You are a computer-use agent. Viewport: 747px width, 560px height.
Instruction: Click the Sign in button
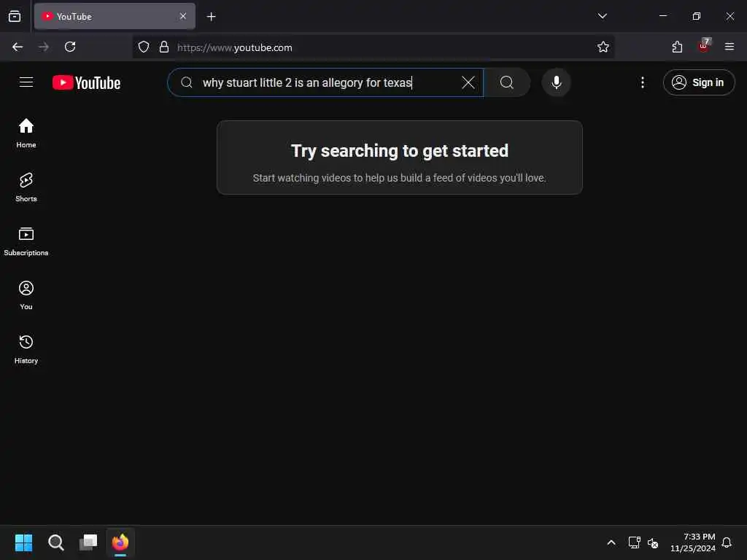click(x=698, y=82)
